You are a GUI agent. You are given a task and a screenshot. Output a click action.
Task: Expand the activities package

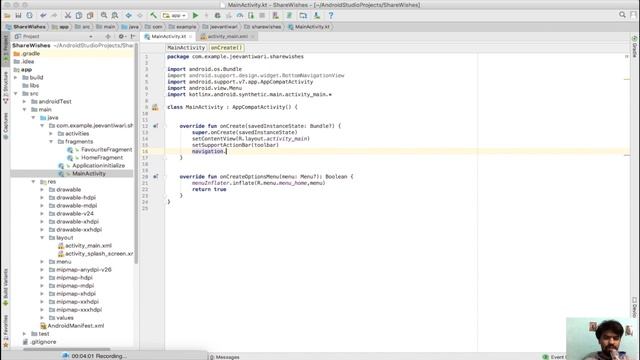[x=51, y=133]
